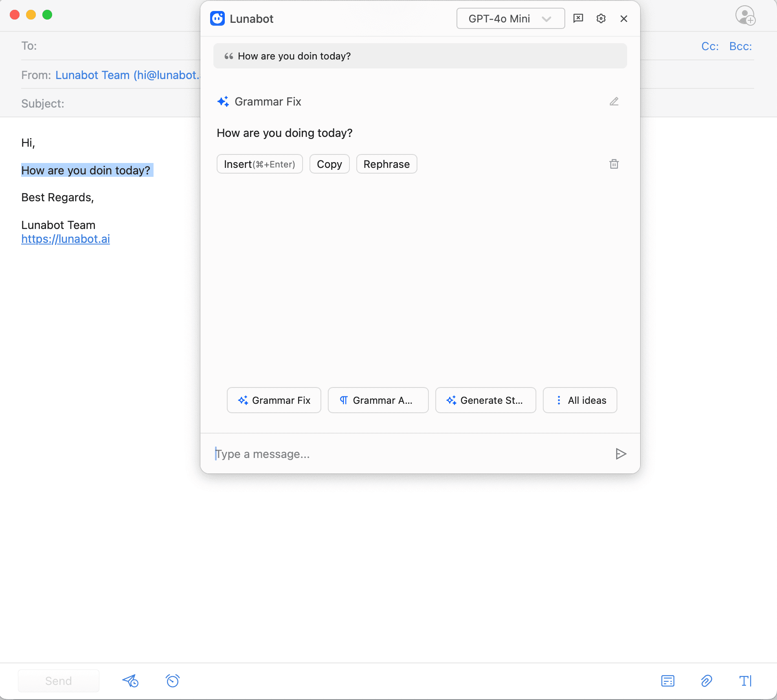Screen dimensions: 777x700
Task: Click the clear chat icon in Lunabot header
Action: click(x=578, y=18)
